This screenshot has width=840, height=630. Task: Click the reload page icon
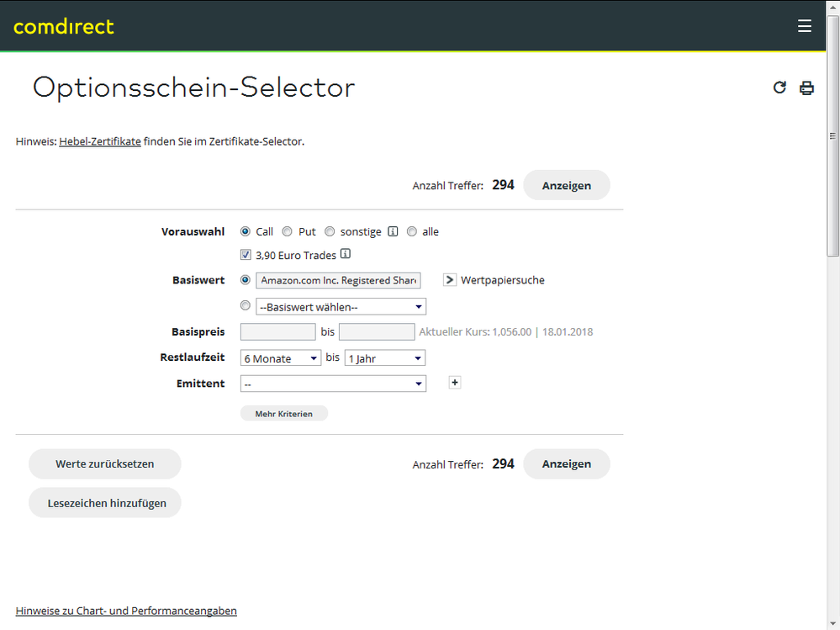tap(779, 87)
